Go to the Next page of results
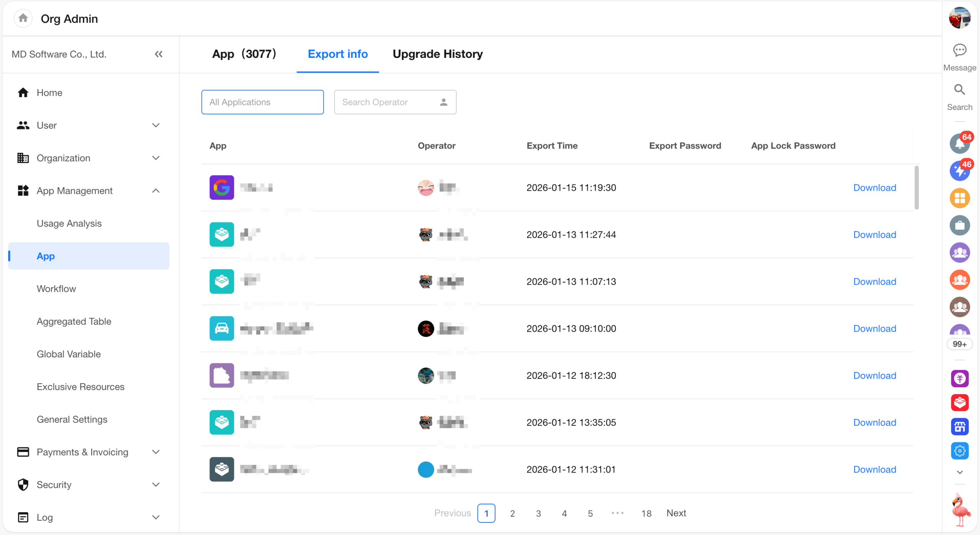The width and height of the screenshot is (980, 535). (x=676, y=513)
